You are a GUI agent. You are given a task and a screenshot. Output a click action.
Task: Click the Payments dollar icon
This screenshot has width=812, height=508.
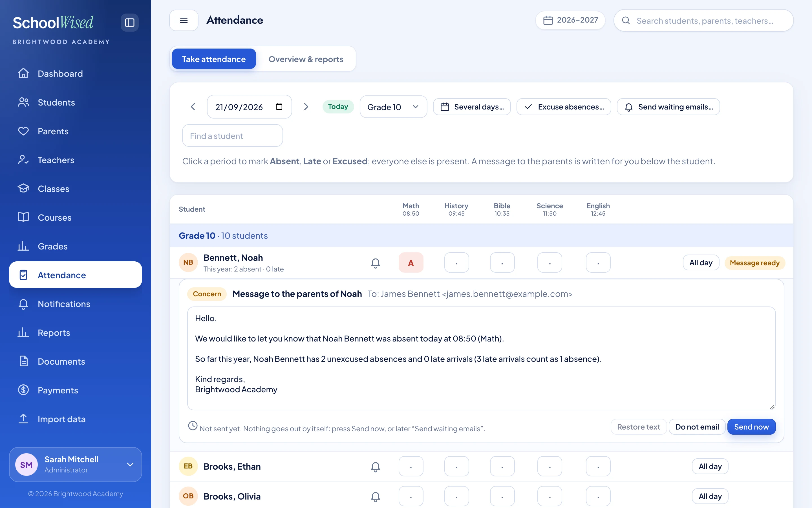point(23,390)
